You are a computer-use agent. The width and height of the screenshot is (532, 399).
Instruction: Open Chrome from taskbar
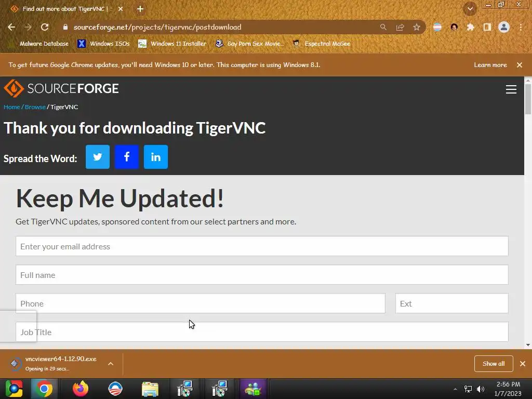[x=44, y=389]
